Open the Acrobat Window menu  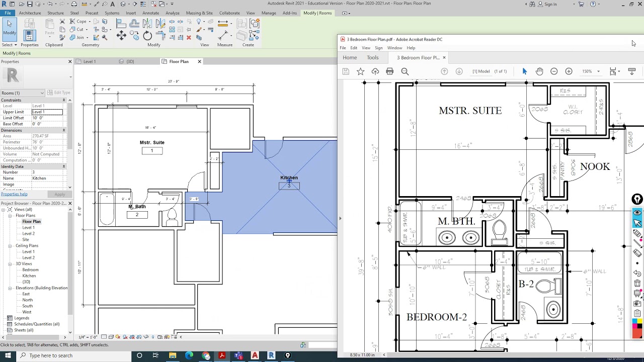coord(394,48)
